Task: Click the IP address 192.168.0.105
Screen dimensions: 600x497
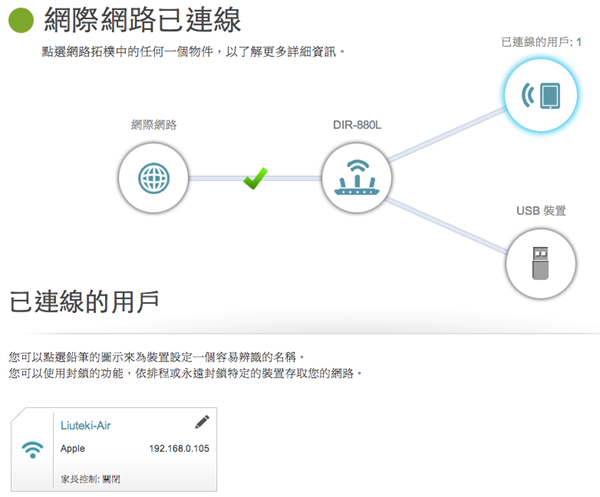Action: point(178,449)
